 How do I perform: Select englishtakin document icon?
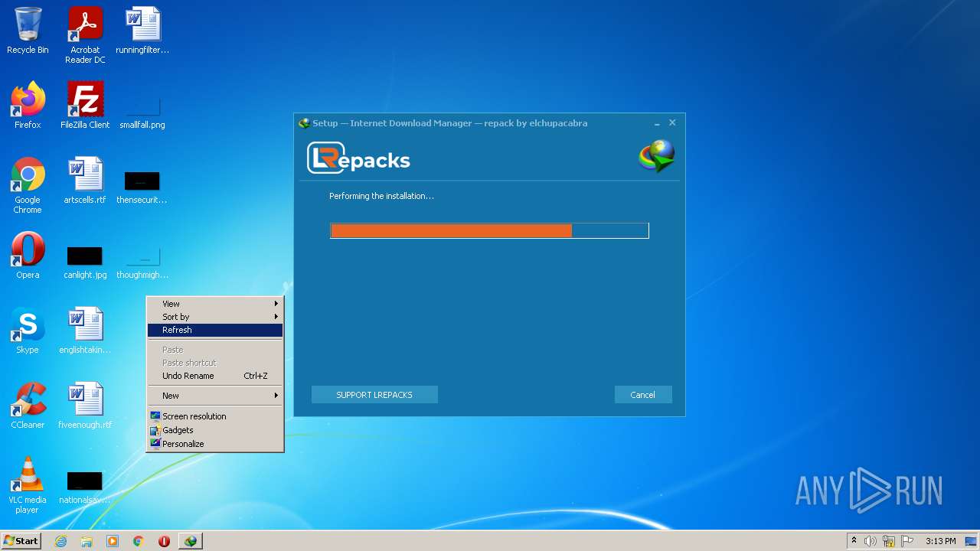tap(85, 331)
